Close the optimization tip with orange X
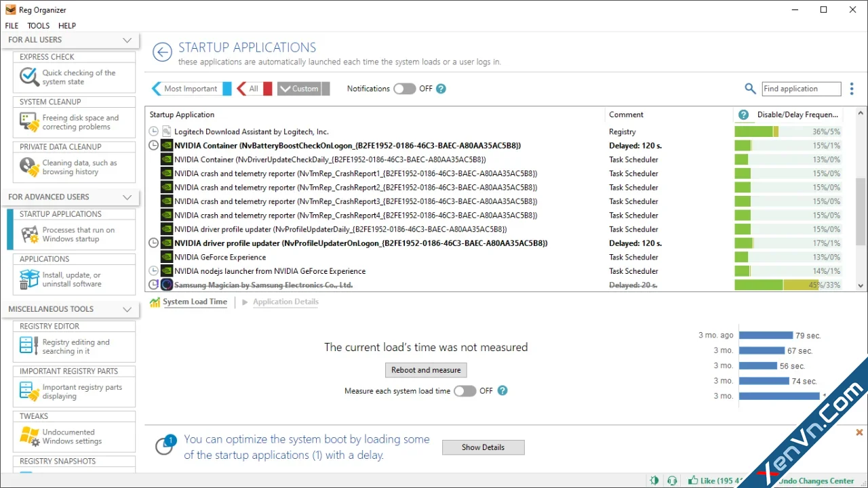868x488 pixels. 859,432
